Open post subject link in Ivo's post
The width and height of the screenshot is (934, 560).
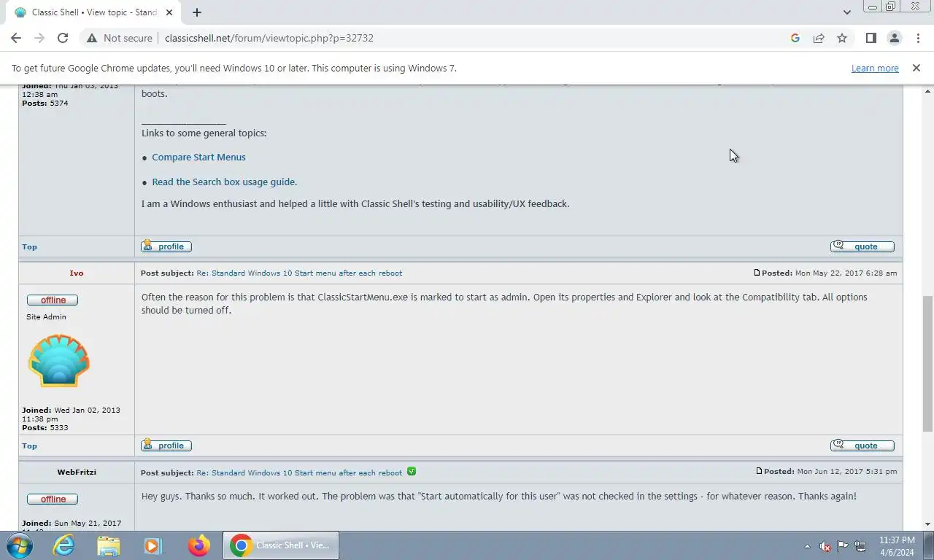pos(299,273)
